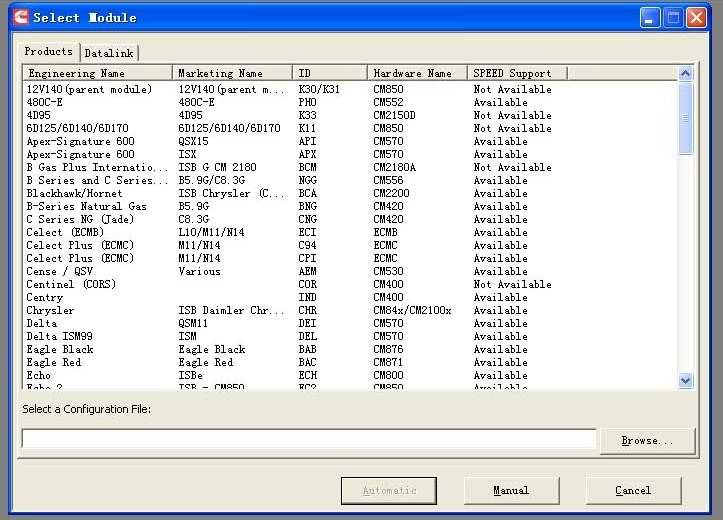Click the B5.9G/C8.3G marketing name cell

coord(212,180)
